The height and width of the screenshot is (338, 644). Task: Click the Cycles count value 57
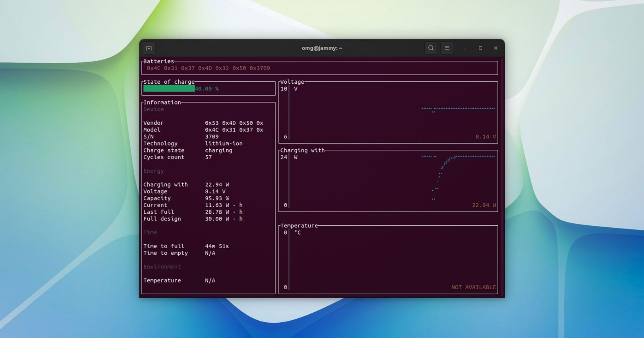point(208,157)
